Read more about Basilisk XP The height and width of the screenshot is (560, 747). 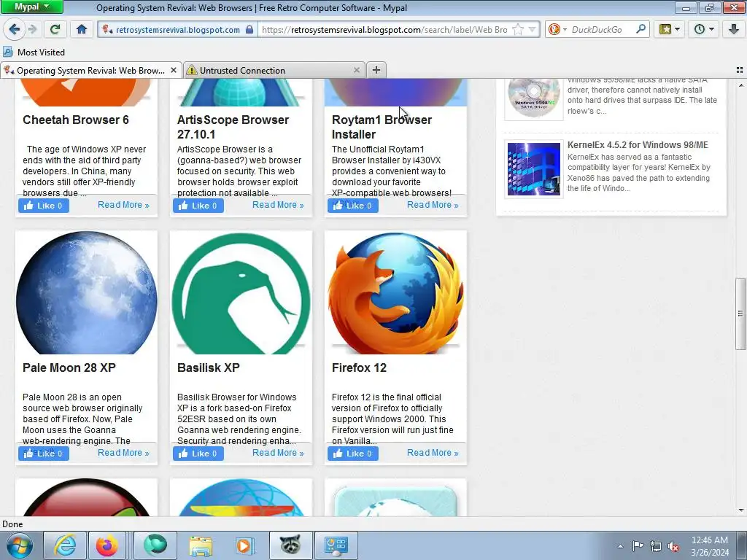[x=278, y=453]
